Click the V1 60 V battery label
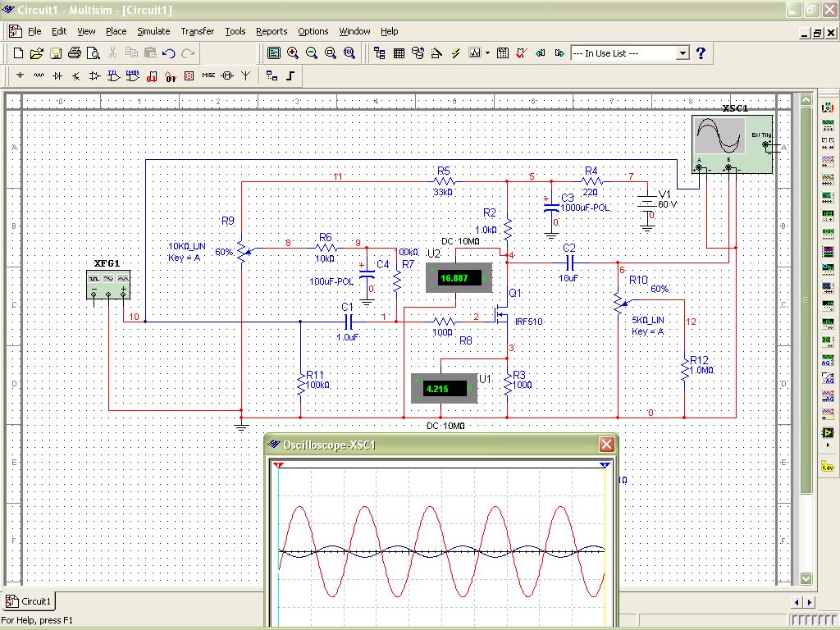Screen dimensions: 840x630 [x=668, y=199]
